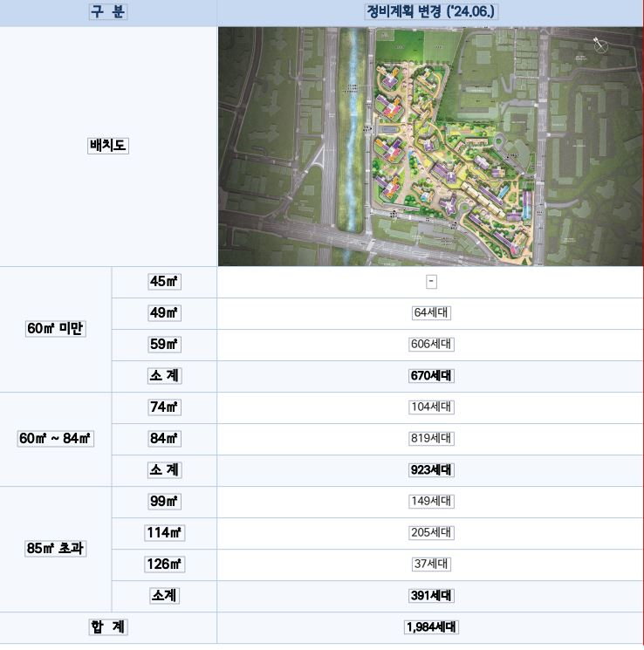
Task: Select the 819세대 value
Action: (x=431, y=439)
